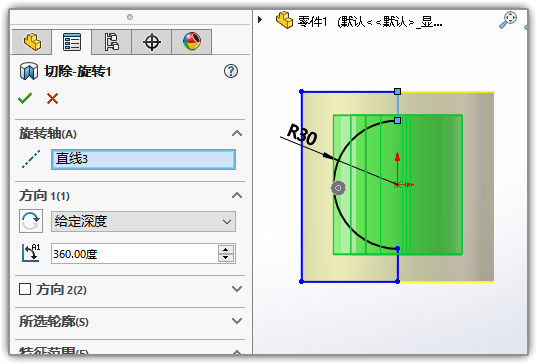Click the axis of revolution dashed line icon
Screen dimensions: 537x364
coord(31,159)
